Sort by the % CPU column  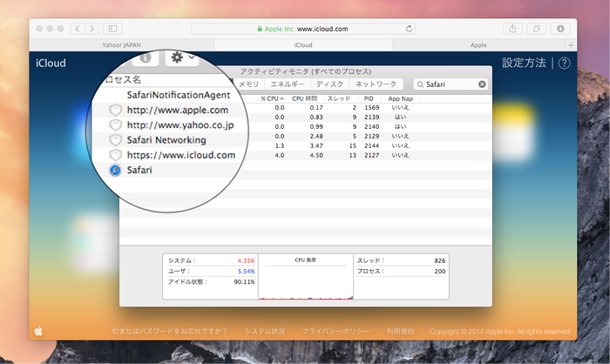[x=272, y=98]
